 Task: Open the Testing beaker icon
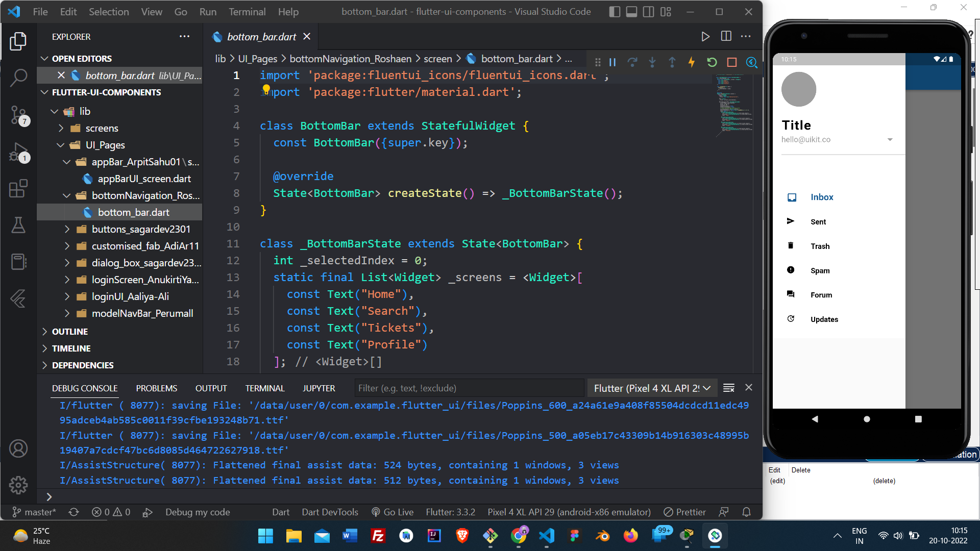coord(18,226)
